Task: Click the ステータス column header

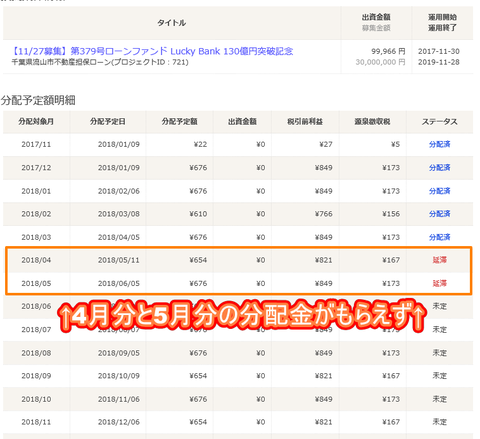Action: click(x=439, y=122)
